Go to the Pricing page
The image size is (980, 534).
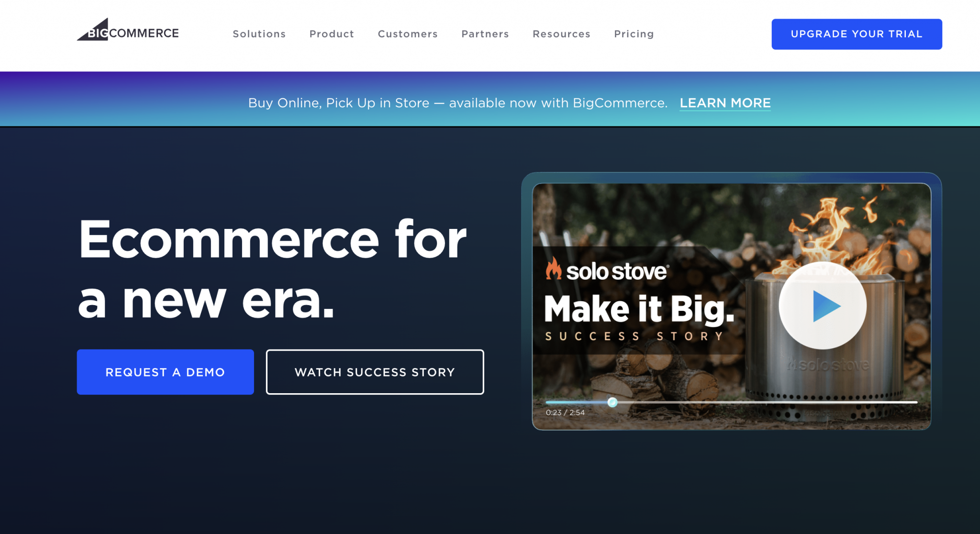tap(634, 34)
